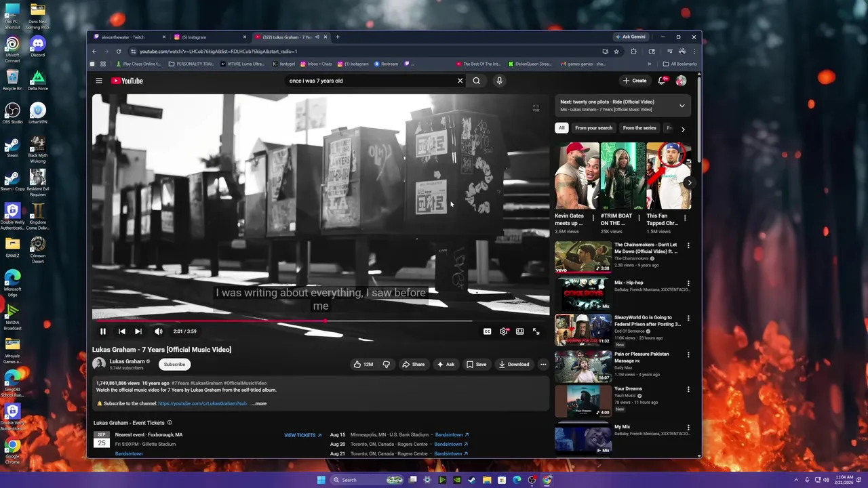
Task: Run the search with the magnifier button
Action: 477,81
